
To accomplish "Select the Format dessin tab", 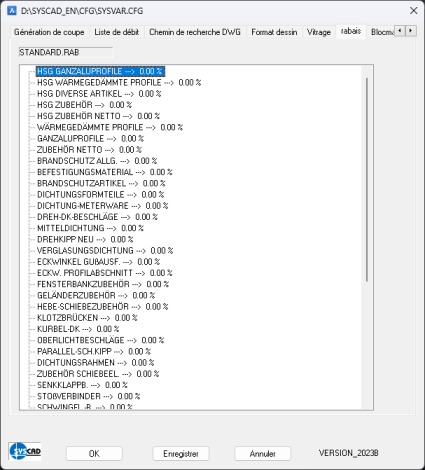I will [274, 32].
